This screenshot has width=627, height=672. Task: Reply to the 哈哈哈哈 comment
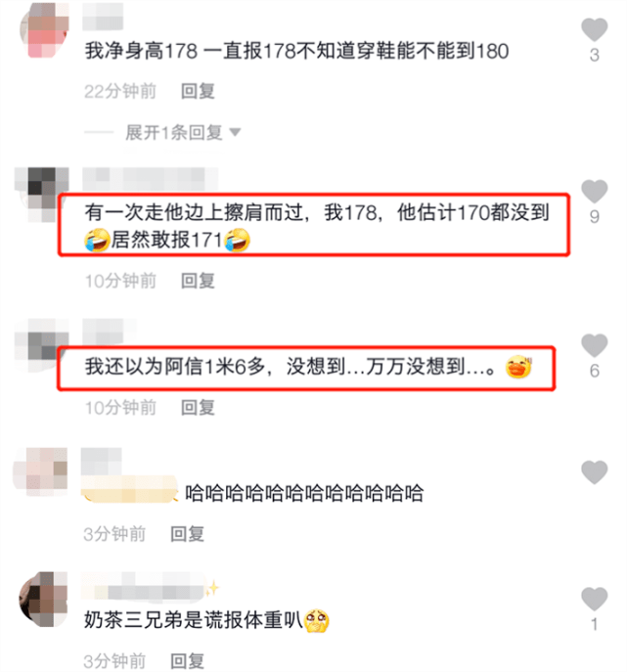(187, 534)
